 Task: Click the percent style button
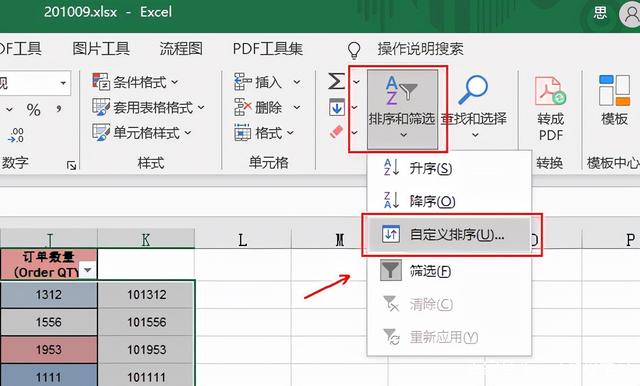point(33,110)
